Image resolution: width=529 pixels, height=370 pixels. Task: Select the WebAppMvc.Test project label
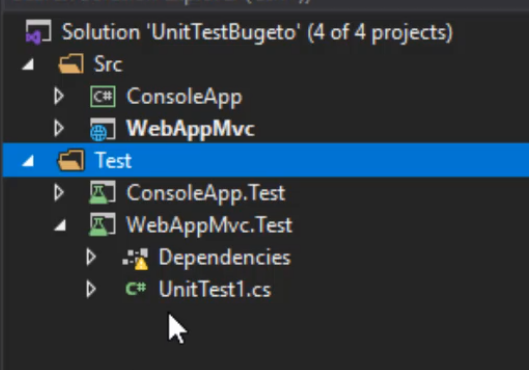pyautogui.click(x=209, y=225)
